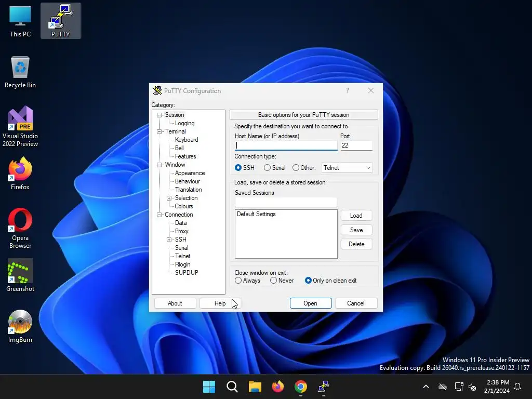The height and width of the screenshot is (399, 532).
Task: Open the Telnet category in tree
Action: [x=182, y=256]
